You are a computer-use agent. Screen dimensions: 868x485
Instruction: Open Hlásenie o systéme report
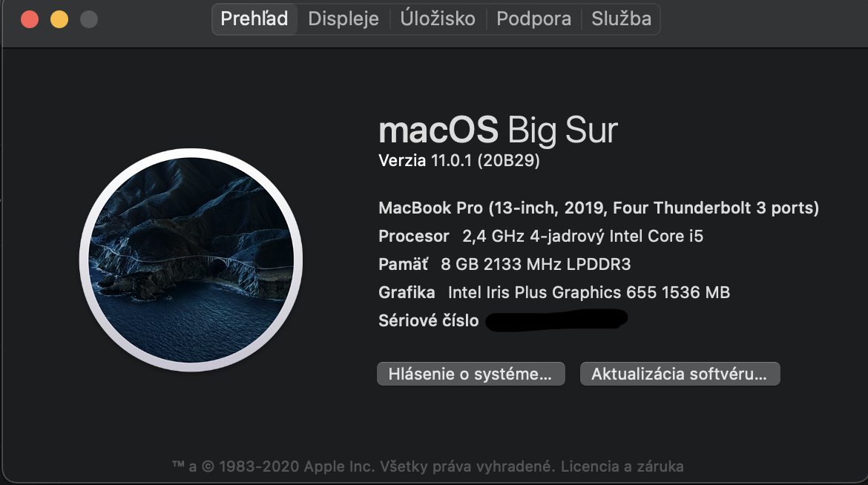pyautogui.click(x=471, y=374)
